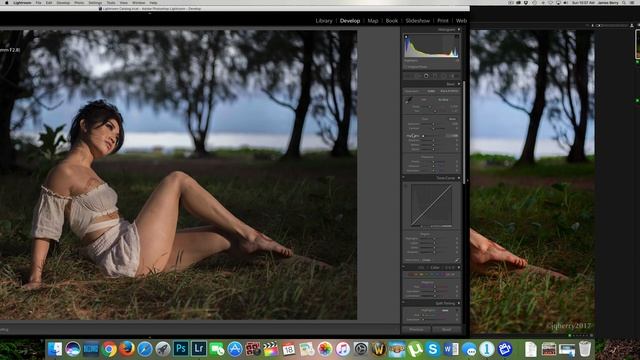Open FaceTime from the Dock
640x360 pixels.
pyautogui.click(x=217, y=349)
